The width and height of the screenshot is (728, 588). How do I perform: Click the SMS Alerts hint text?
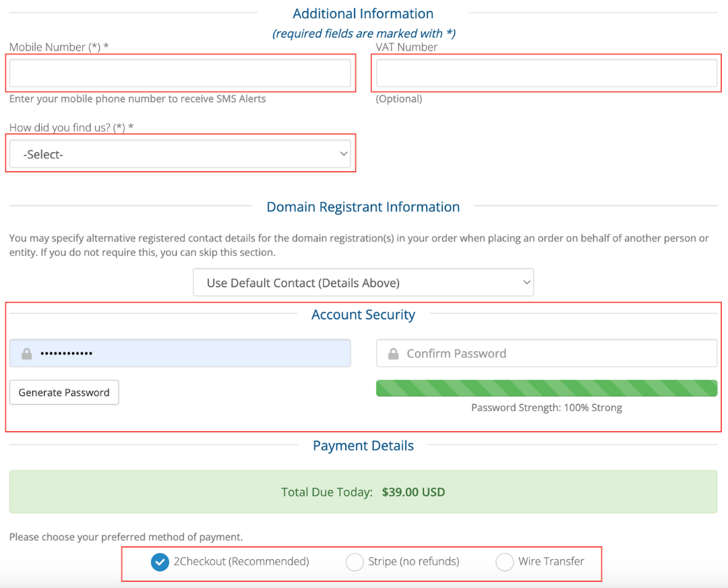pos(138,99)
